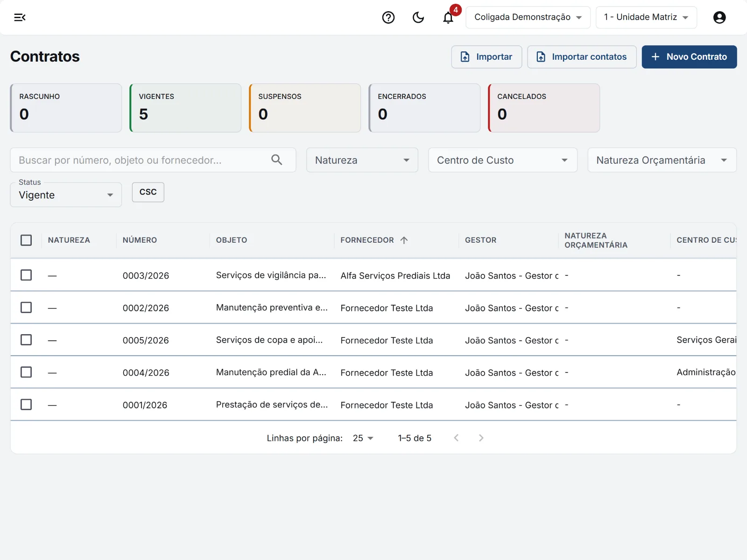This screenshot has width=747, height=560.
Task: Sort by the Objeto column header
Action: pos(232,240)
